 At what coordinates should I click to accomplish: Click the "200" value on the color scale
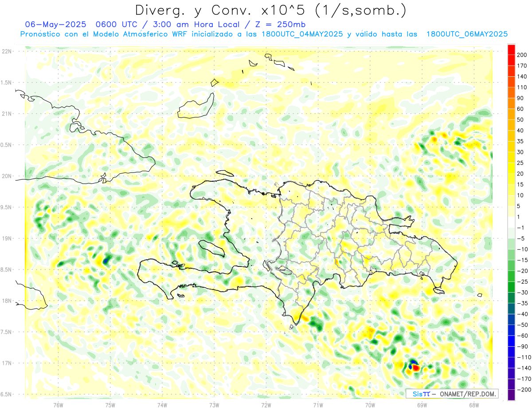(x=522, y=55)
